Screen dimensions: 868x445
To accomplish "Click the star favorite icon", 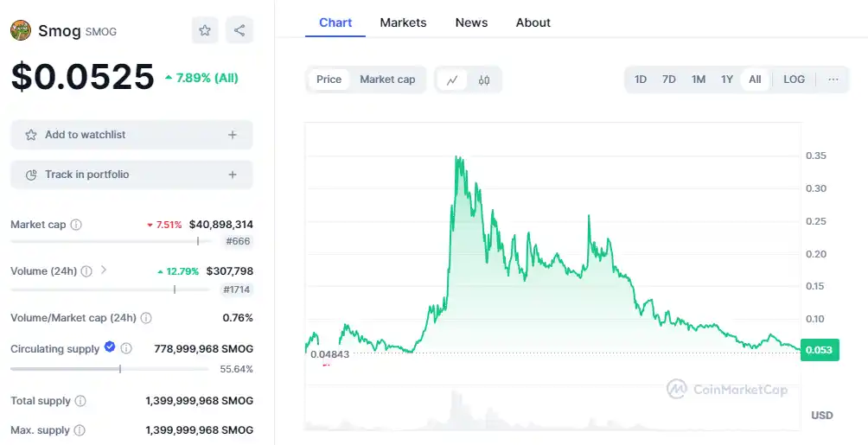I will pyautogui.click(x=205, y=31).
